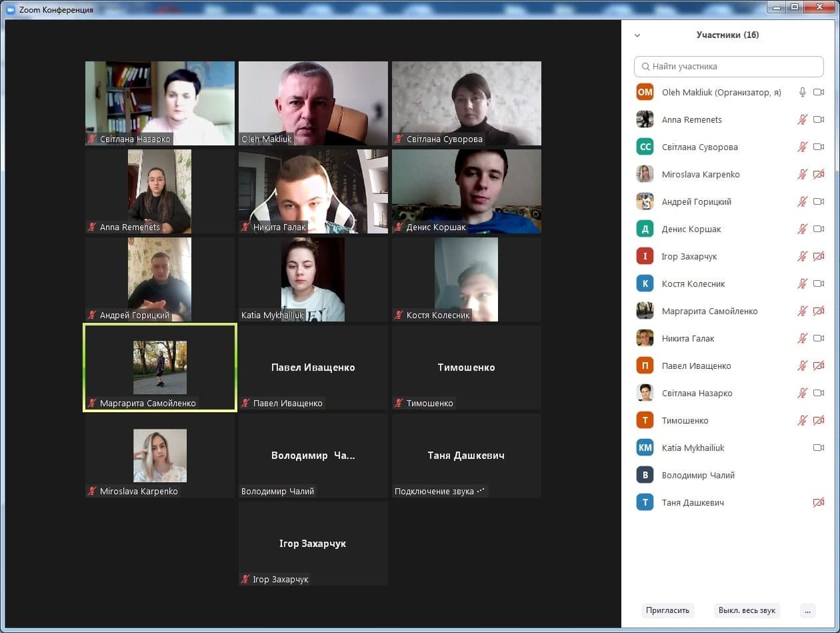Collapse the participants panel with the chevron
840x633 pixels.
tap(637, 35)
